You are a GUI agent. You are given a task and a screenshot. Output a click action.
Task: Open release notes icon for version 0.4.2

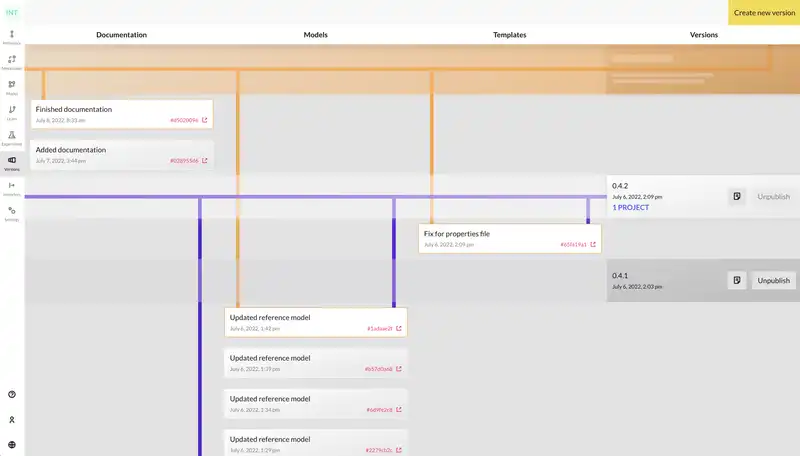736,197
